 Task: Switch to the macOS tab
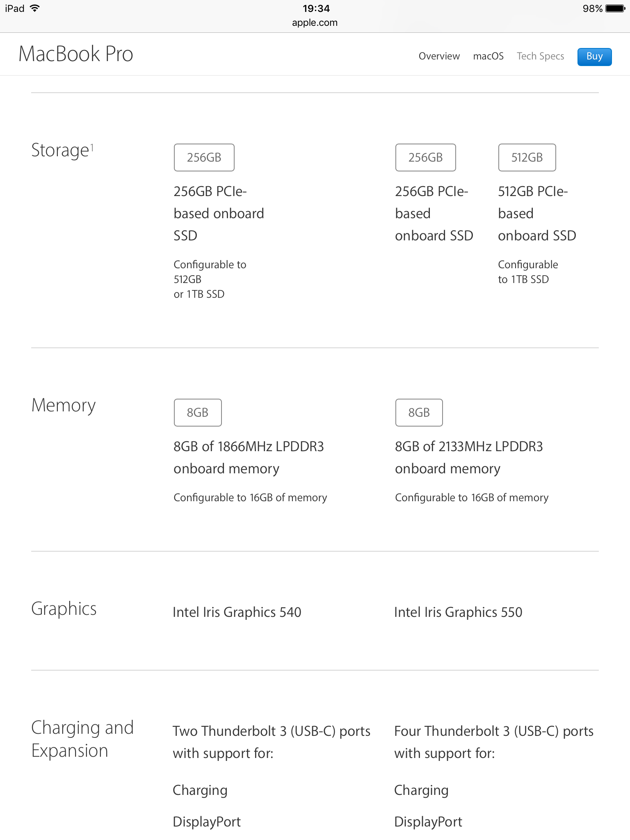point(488,56)
